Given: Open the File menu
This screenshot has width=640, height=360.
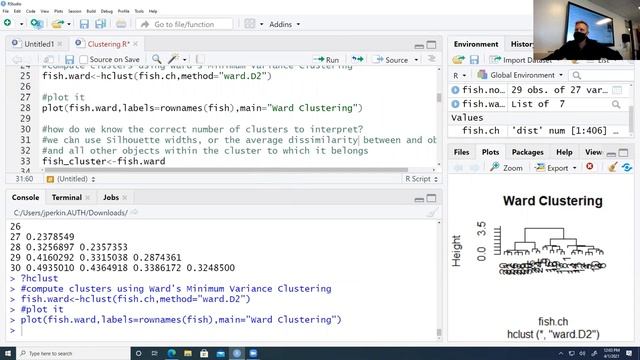Looking at the screenshot, I should [x=5, y=11].
